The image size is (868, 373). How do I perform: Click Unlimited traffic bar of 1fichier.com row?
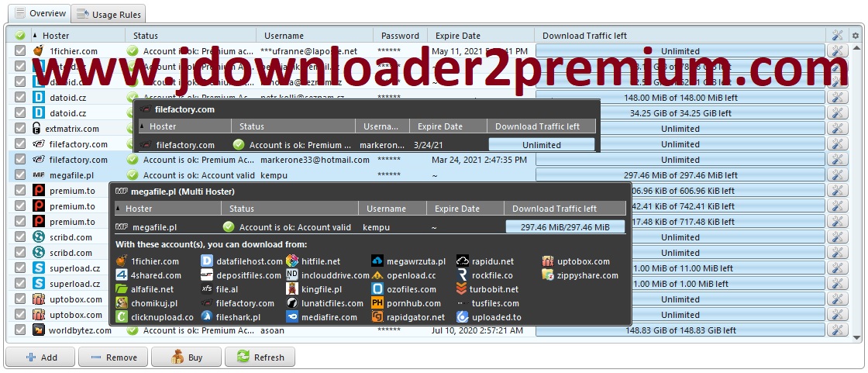(680, 51)
